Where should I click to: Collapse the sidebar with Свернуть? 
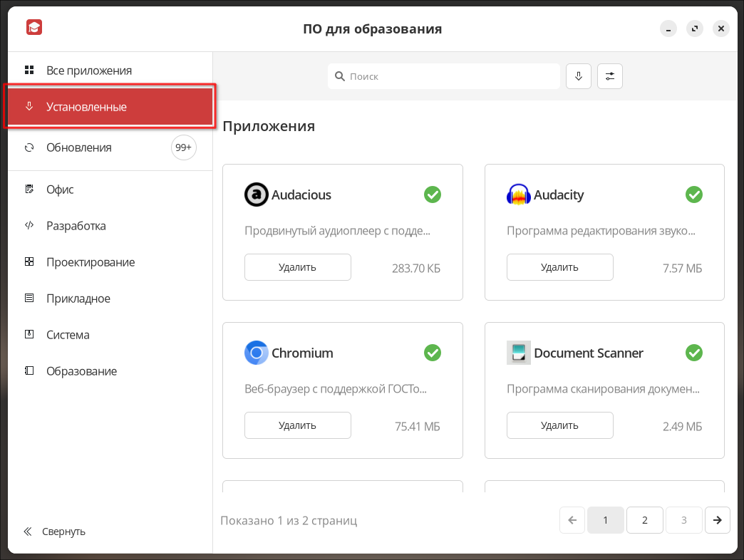[x=56, y=532]
